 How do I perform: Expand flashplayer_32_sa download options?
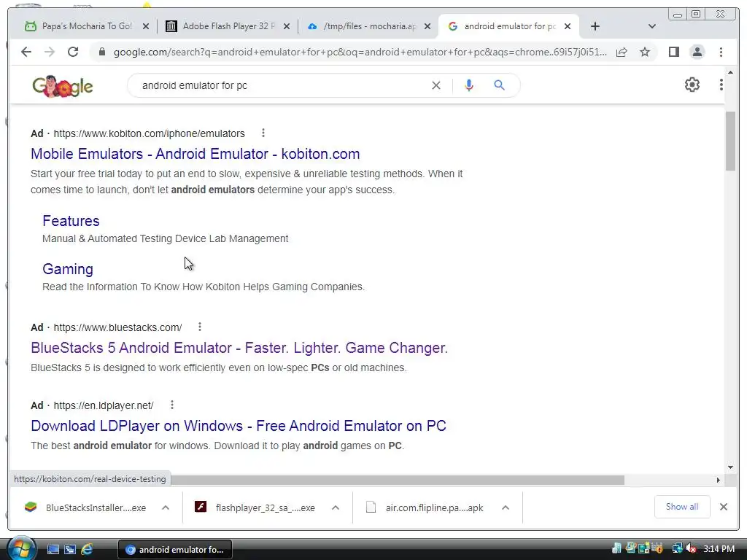tap(336, 507)
